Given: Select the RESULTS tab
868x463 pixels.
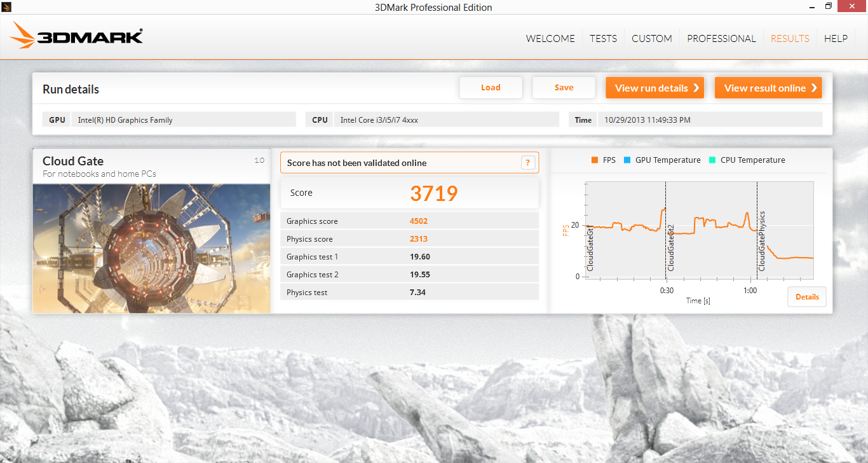Looking at the screenshot, I should (790, 39).
